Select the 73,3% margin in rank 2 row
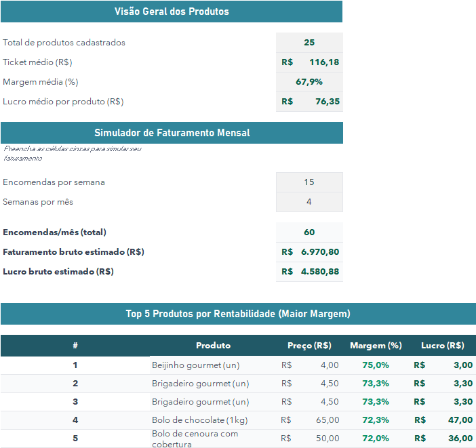Image resolution: width=476 pixels, height=448 pixels. (x=376, y=384)
